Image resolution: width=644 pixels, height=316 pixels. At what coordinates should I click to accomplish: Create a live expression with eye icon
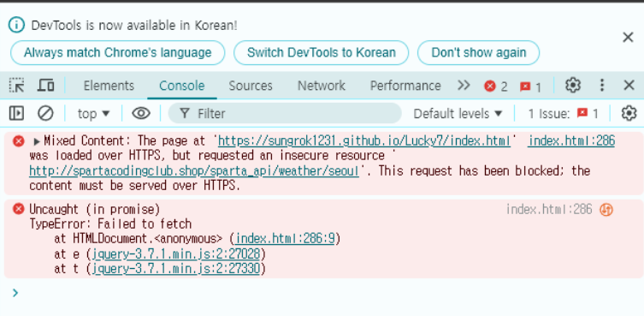pos(141,113)
